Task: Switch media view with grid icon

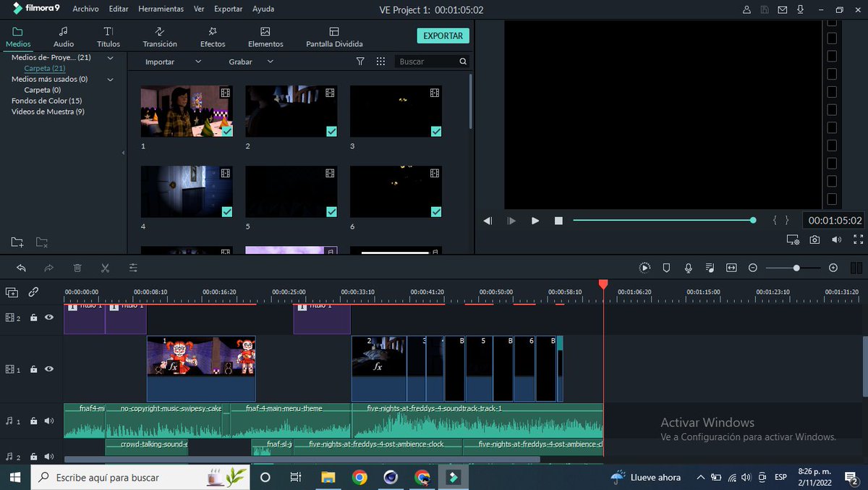Action: click(x=380, y=62)
